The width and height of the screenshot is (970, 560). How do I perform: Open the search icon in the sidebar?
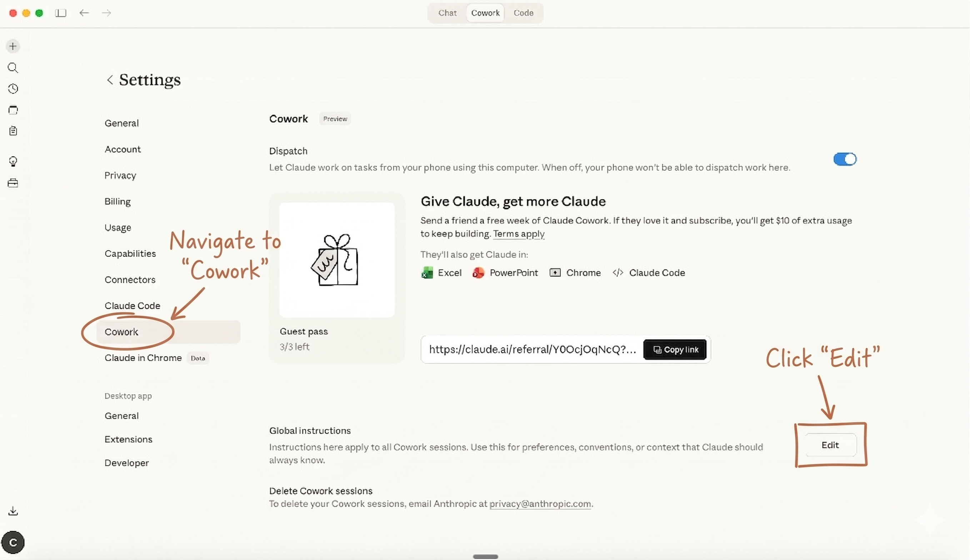click(13, 68)
